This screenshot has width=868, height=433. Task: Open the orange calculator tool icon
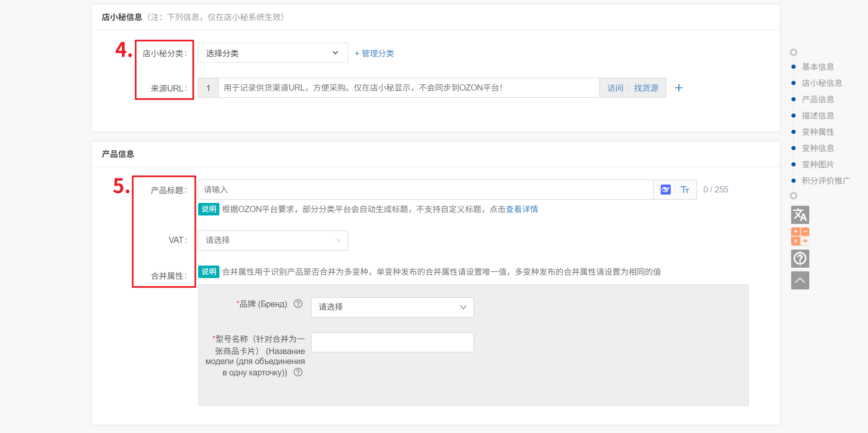click(x=800, y=236)
